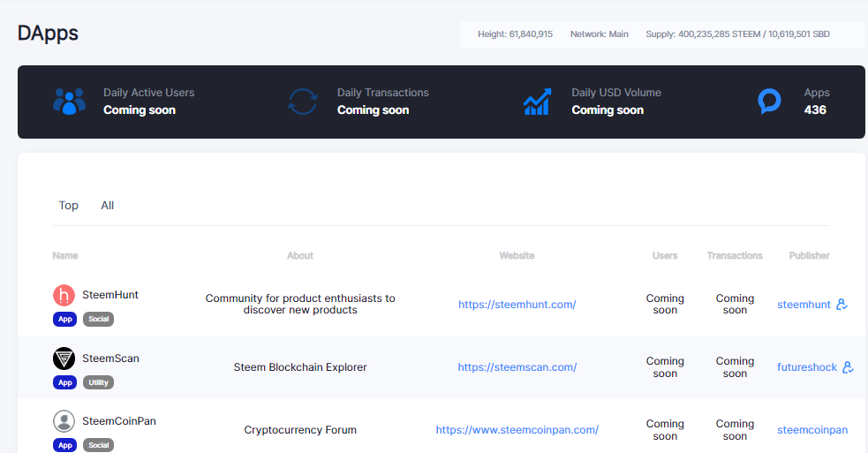This screenshot has height=453, width=868.
Task: Click the SteemHunt logo icon
Action: tap(64, 295)
